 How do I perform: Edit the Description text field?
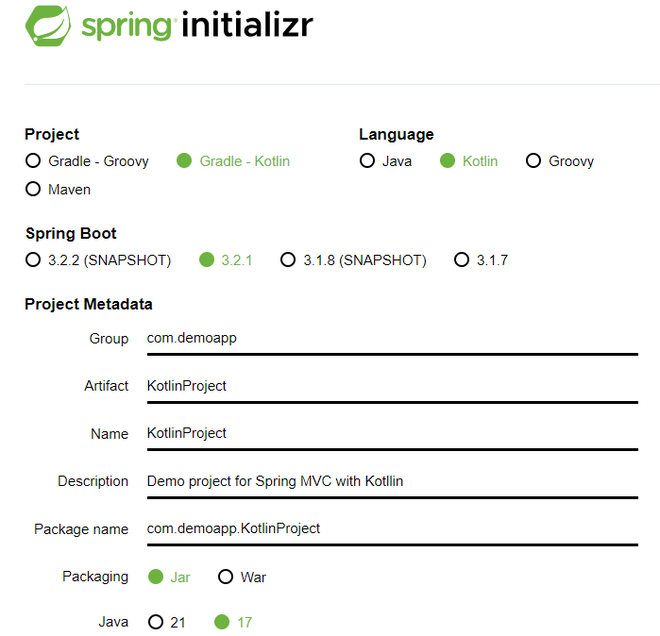pos(390,481)
